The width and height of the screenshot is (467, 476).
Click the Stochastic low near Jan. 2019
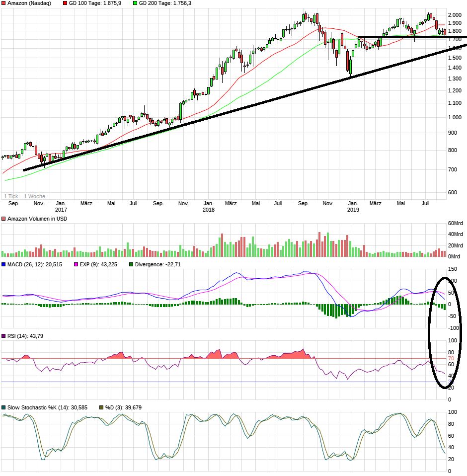[x=351, y=460]
